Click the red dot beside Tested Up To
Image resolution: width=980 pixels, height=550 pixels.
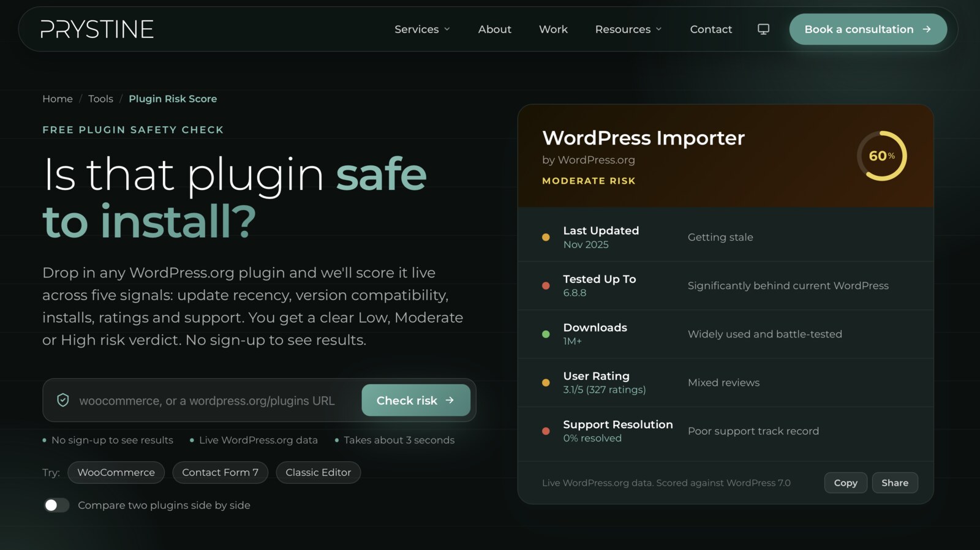[546, 285]
